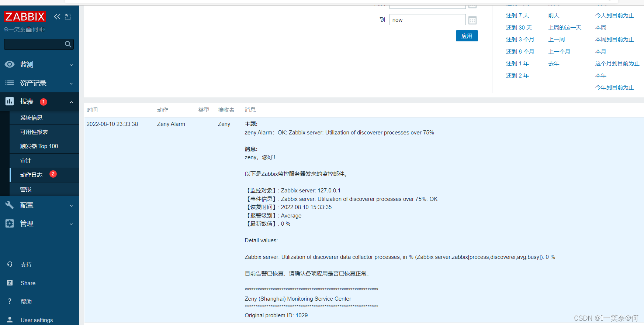The width and height of the screenshot is (644, 325).
Task: Select 前天 time range
Action: [554, 16]
